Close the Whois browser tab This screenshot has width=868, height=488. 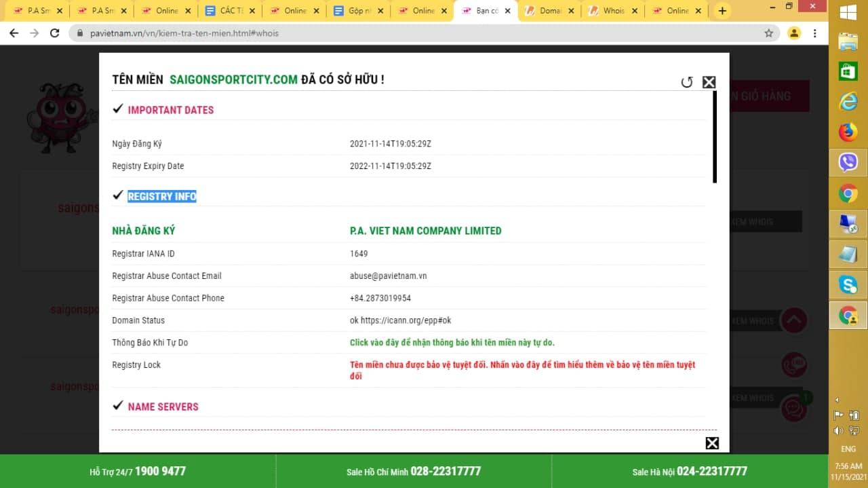click(635, 11)
